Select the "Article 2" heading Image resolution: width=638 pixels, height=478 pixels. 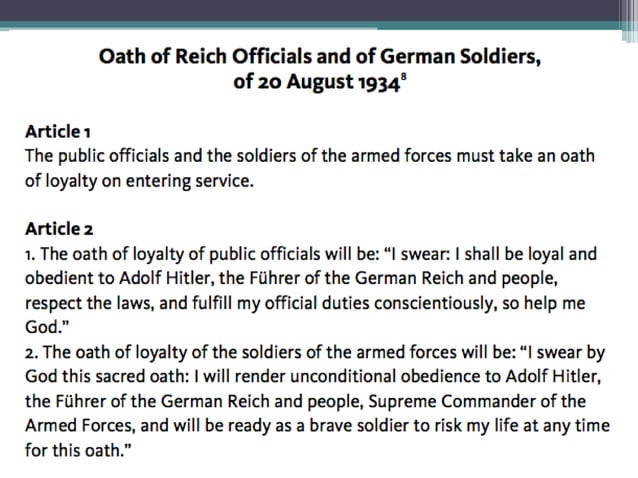59,229
